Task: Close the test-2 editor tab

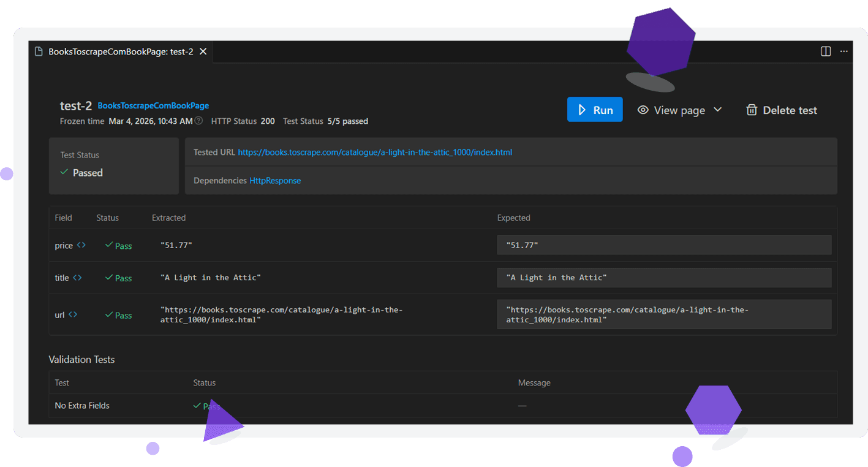Action: (x=203, y=51)
